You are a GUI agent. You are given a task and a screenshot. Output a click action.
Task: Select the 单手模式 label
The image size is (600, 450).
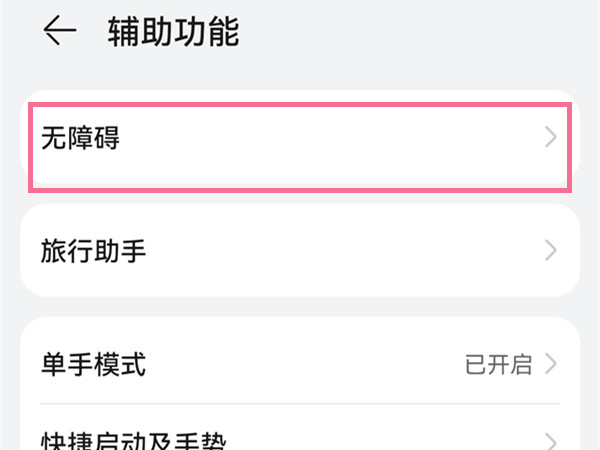click(x=94, y=364)
